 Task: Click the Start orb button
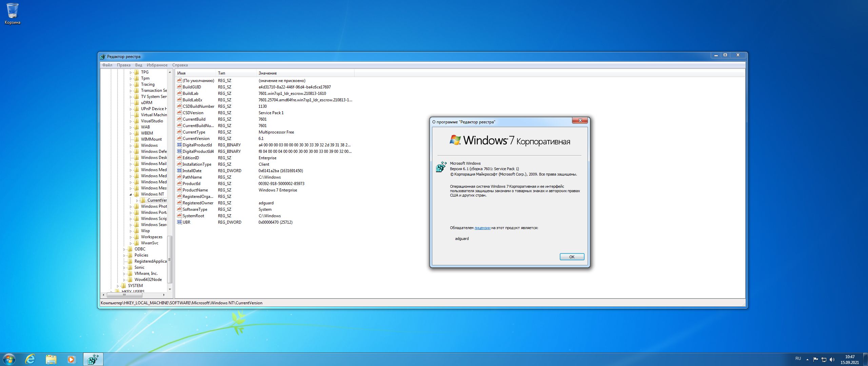click(x=9, y=359)
